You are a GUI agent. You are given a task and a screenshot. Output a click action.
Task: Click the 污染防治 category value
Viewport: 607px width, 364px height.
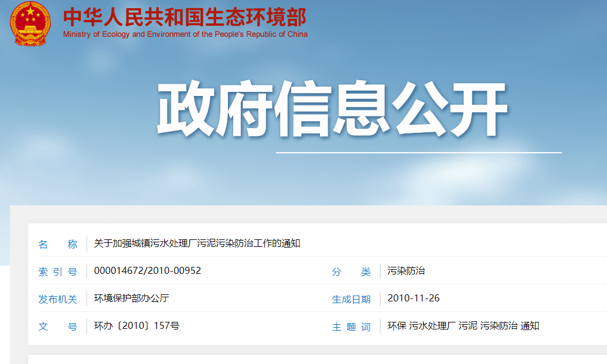tap(406, 271)
